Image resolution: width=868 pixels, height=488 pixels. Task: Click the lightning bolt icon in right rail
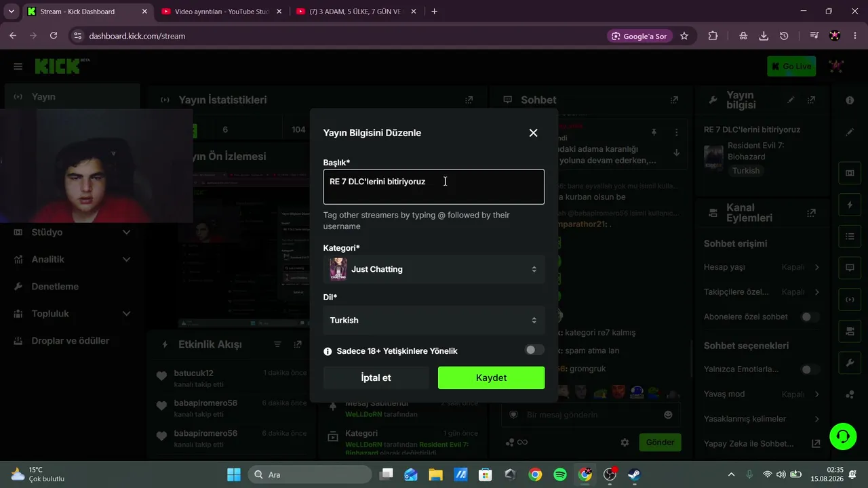click(850, 205)
